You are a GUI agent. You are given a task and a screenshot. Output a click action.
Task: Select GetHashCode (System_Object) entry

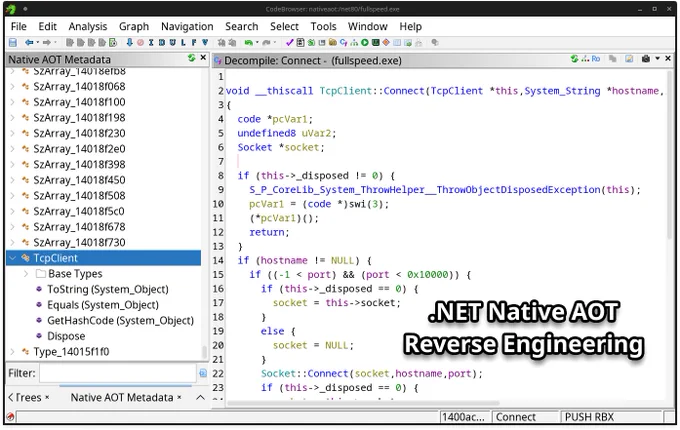pos(120,321)
